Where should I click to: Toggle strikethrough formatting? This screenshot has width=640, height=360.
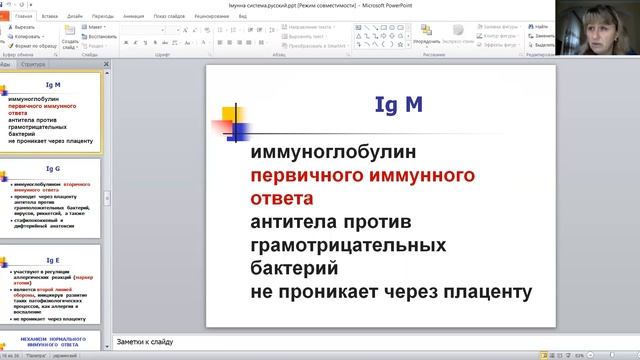coord(165,42)
